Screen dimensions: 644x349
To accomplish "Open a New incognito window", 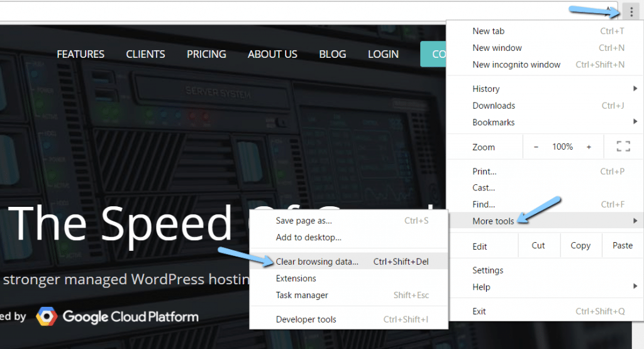I will point(545,65).
